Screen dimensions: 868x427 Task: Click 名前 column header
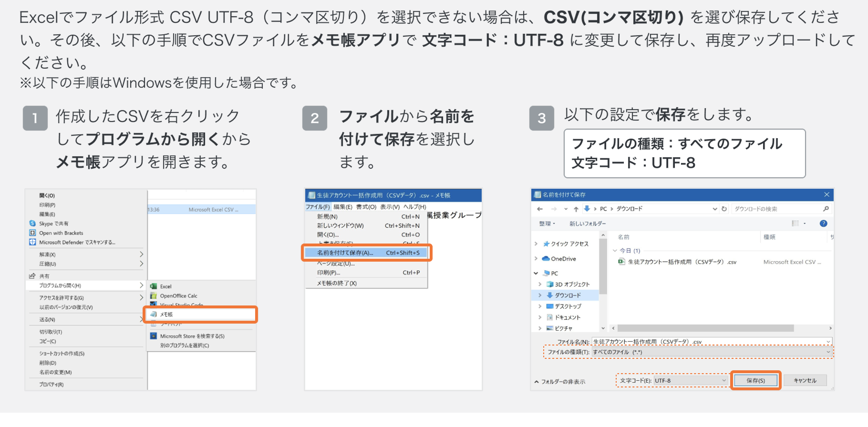tap(624, 237)
